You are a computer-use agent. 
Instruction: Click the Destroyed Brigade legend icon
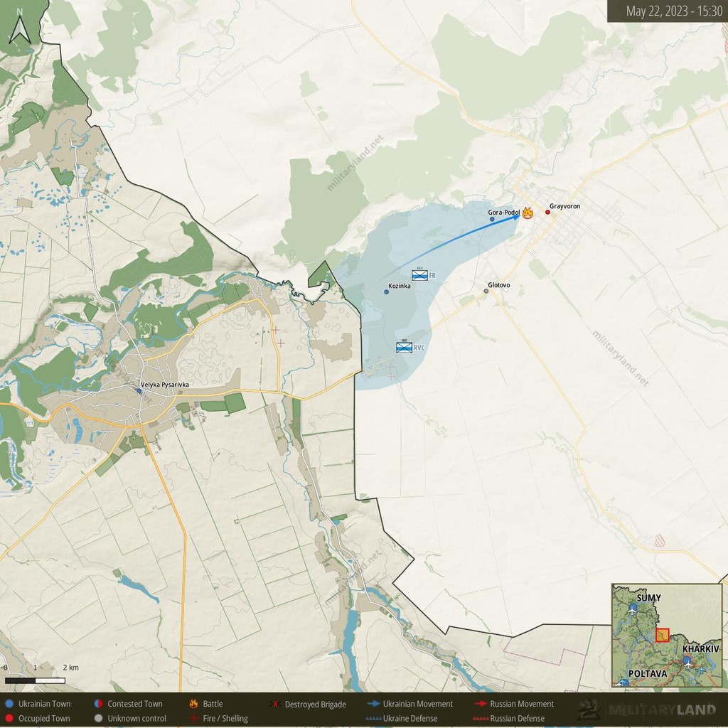(x=275, y=704)
